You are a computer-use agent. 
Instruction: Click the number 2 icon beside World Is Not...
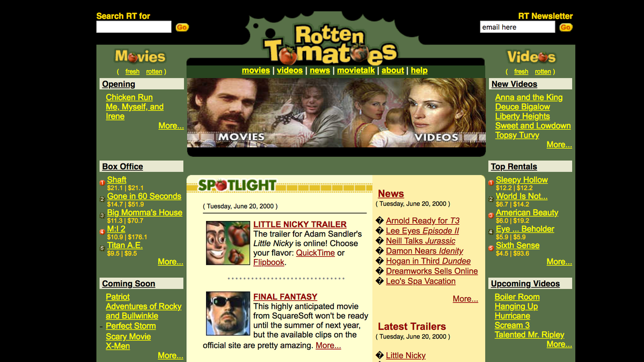tap(491, 199)
